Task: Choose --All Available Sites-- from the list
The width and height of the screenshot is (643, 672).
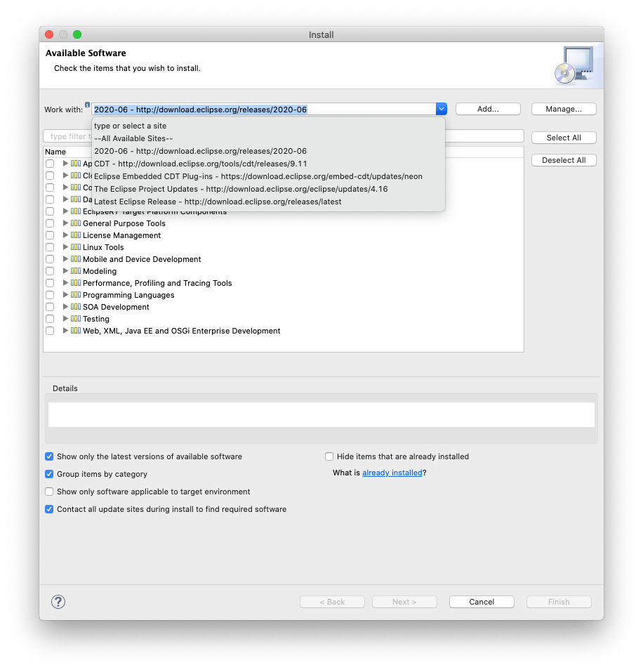Action: pyautogui.click(x=133, y=138)
